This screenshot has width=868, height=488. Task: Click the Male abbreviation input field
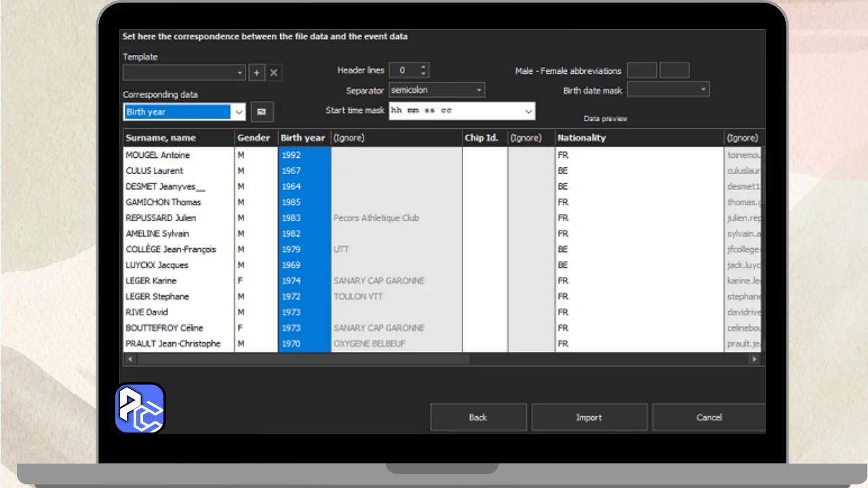click(642, 70)
